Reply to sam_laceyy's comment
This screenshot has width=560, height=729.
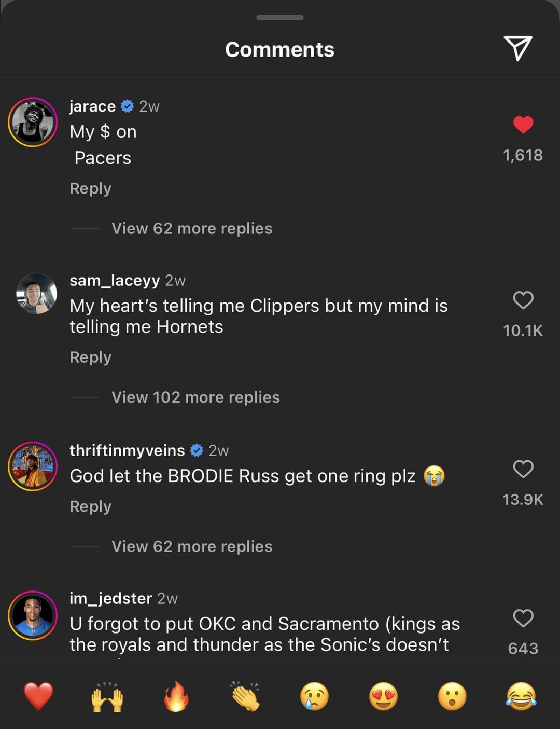pos(91,357)
